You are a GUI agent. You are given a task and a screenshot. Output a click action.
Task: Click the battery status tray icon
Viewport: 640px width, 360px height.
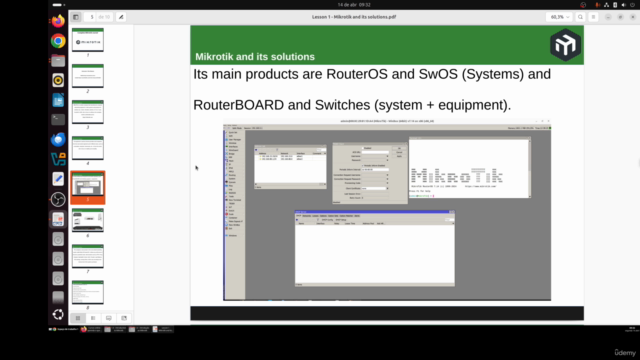[615, 5]
